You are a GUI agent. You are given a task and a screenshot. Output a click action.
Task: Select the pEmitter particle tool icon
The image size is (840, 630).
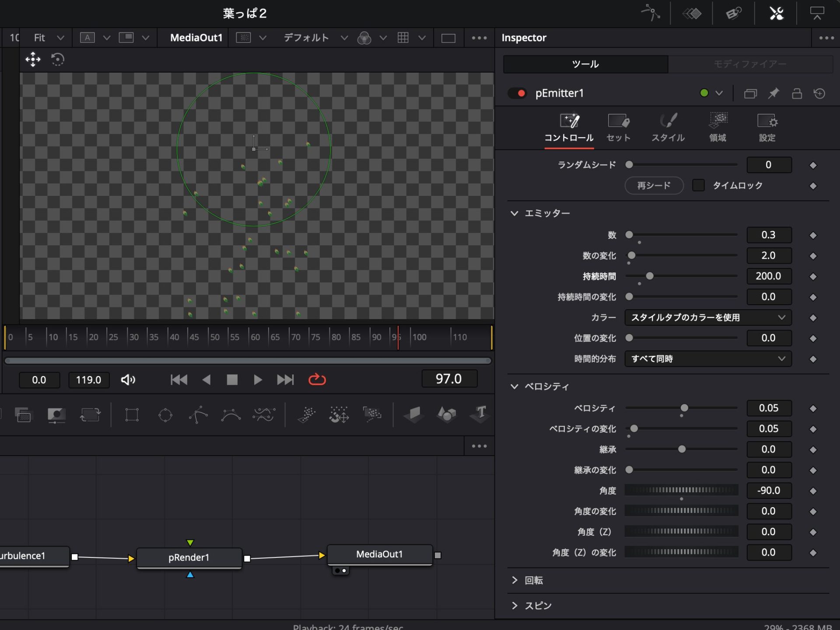306,414
